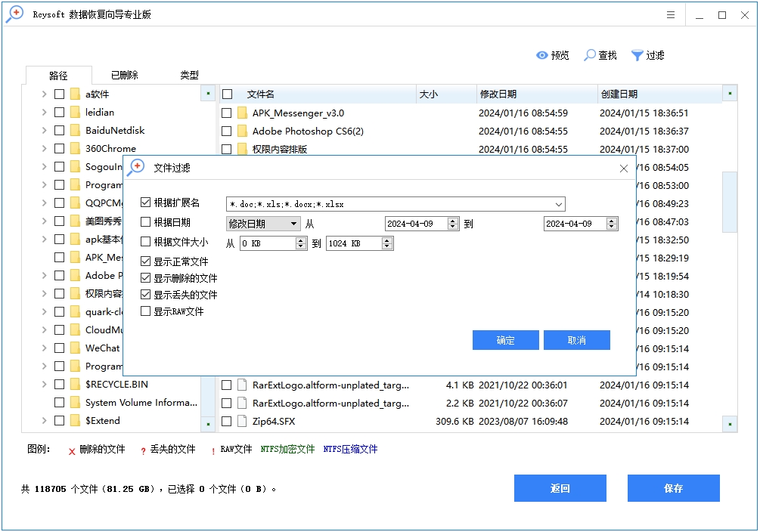The width and height of the screenshot is (760, 532).
Task: Click the Rcysoft magnifier logo
Action: click(x=14, y=14)
